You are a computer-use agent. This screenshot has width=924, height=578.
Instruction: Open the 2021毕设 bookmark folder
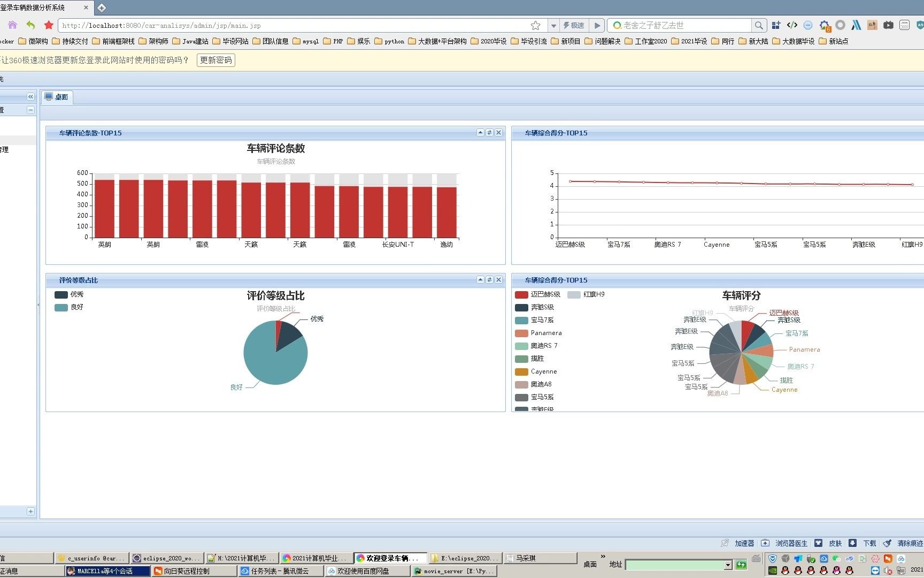(689, 41)
